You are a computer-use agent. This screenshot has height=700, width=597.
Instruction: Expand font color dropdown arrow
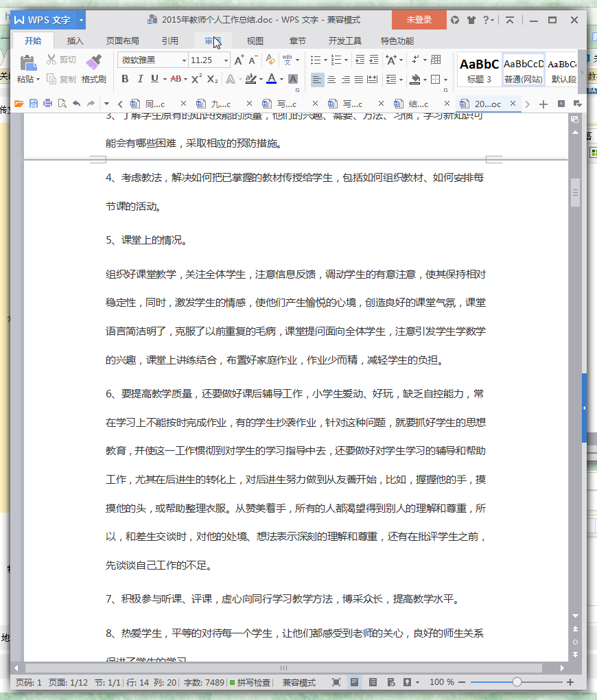(282, 80)
